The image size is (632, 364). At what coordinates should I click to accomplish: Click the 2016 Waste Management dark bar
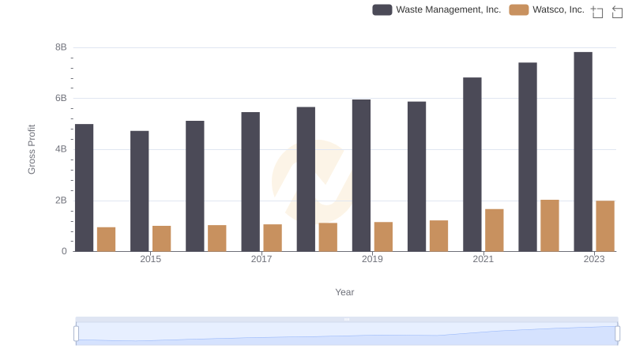point(195,186)
